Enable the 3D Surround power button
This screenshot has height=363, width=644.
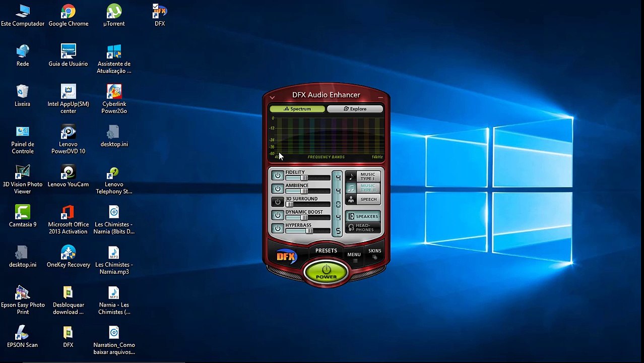(277, 202)
